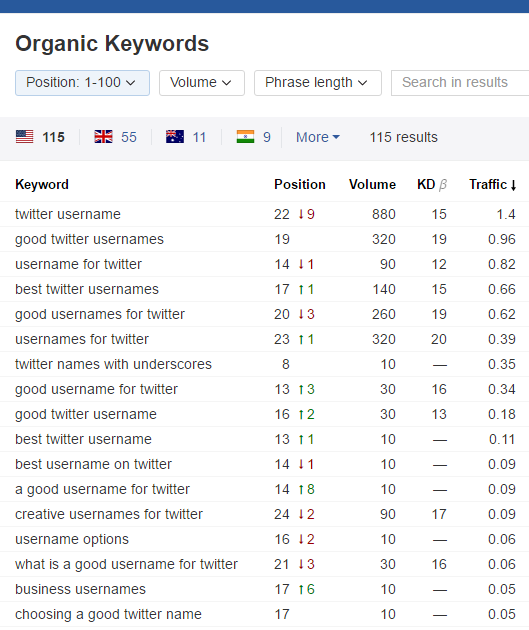Click 'business usernames' keyword link
The width and height of the screenshot is (529, 630).
(x=80, y=589)
